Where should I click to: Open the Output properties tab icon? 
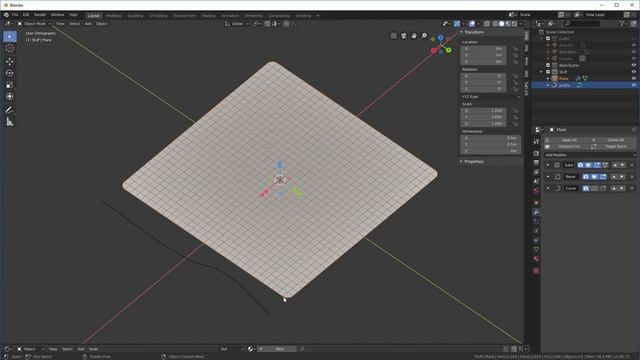coord(536,163)
